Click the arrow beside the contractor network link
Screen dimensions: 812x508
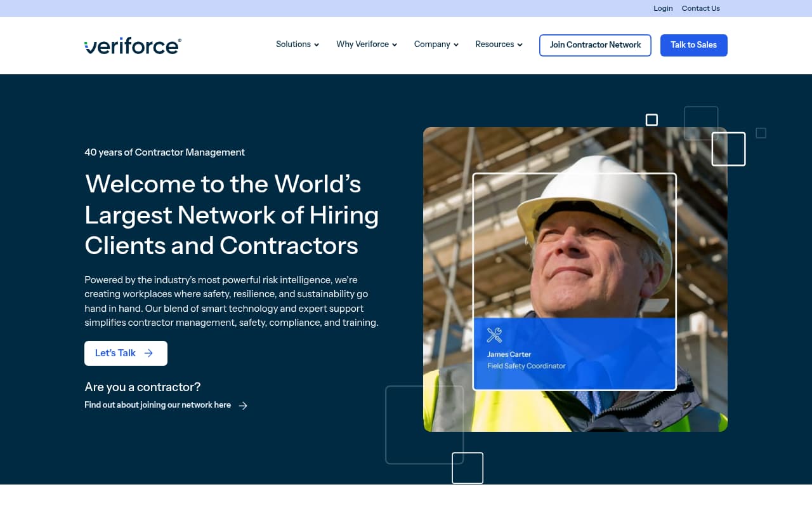tap(244, 405)
